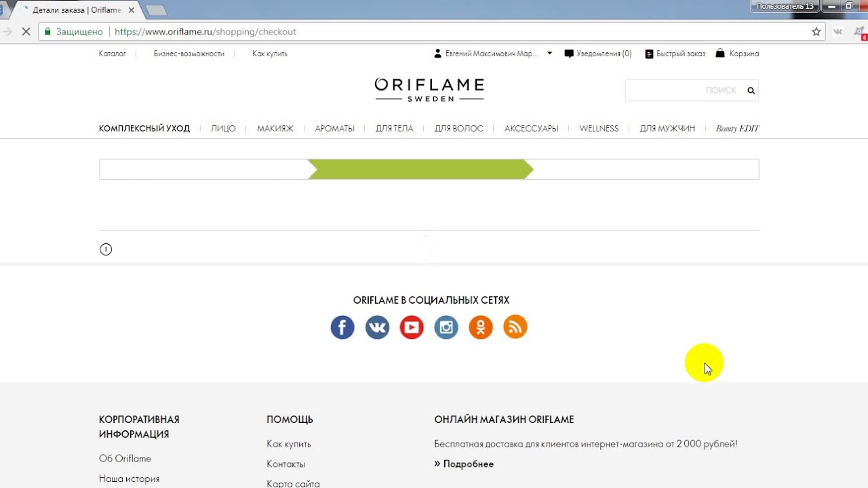Select the Макияж category
The height and width of the screenshot is (488, 868).
[275, 129]
